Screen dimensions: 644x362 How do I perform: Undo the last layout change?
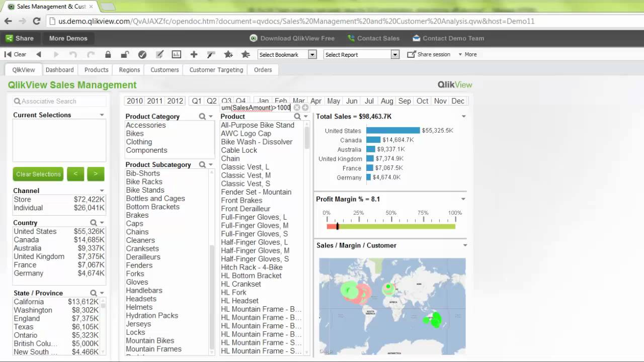tap(73, 54)
